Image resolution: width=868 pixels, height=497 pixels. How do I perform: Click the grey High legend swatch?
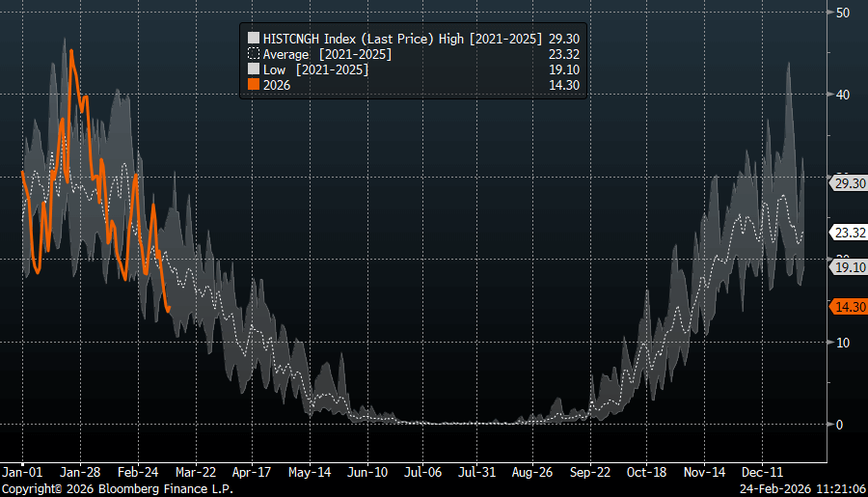255,39
